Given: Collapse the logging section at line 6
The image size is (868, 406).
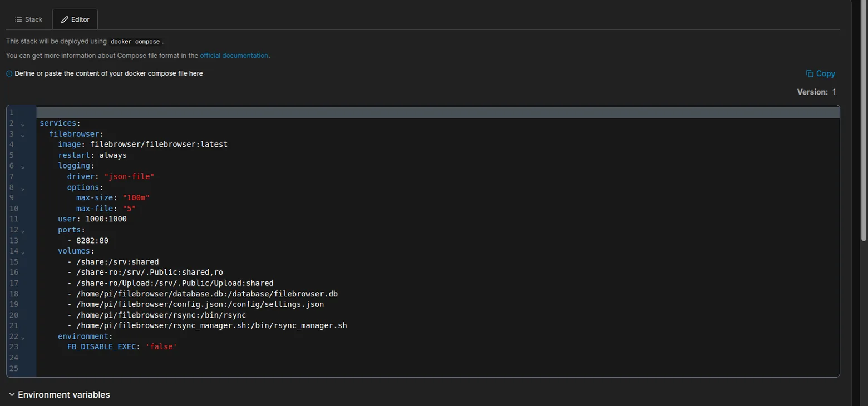Looking at the screenshot, I should click(23, 166).
